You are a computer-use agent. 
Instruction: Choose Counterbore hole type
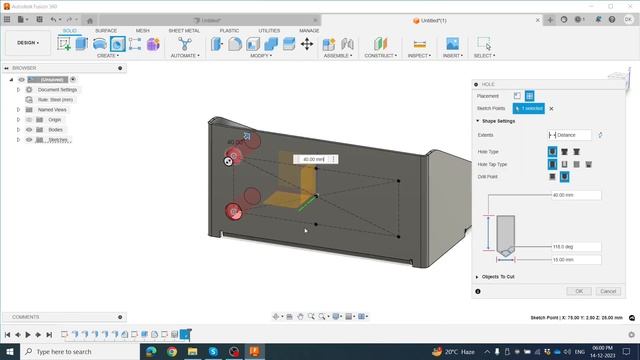pos(564,152)
